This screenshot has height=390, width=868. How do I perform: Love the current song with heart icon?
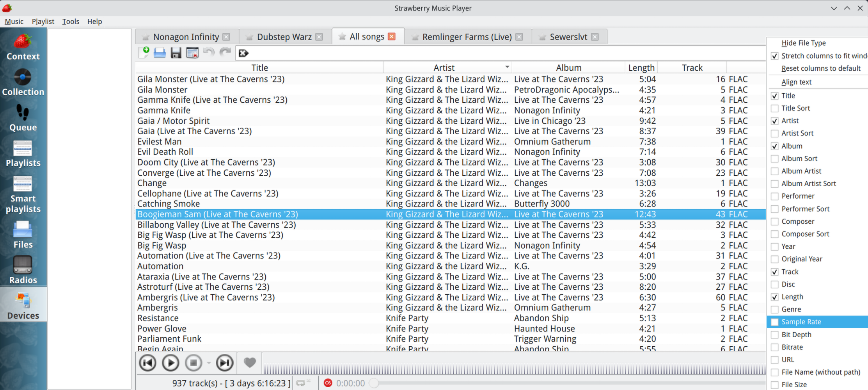(250, 363)
